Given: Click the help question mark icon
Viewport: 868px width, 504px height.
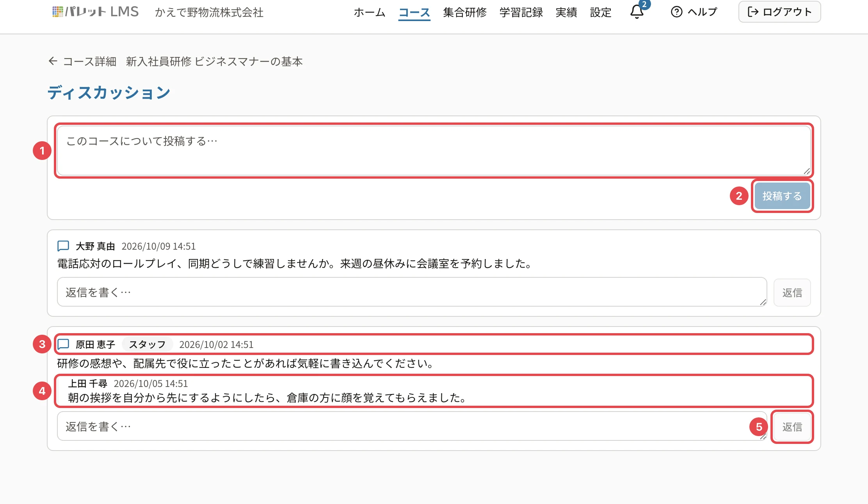Looking at the screenshot, I should point(676,12).
